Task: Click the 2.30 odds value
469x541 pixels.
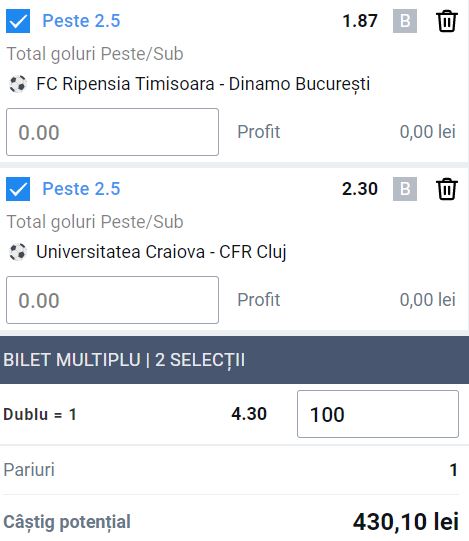Action: pyautogui.click(x=360, y=189)
